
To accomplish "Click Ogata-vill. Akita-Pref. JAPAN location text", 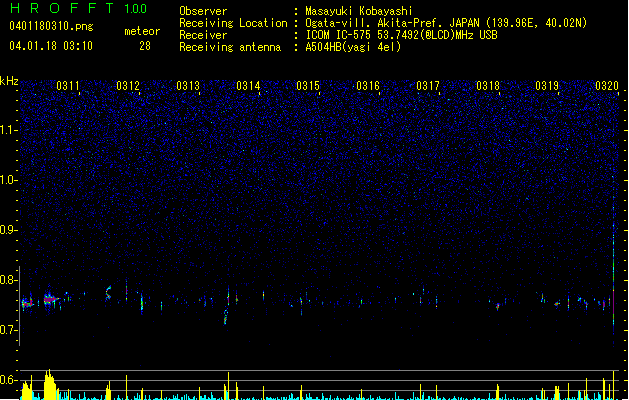I will [446, 23].
